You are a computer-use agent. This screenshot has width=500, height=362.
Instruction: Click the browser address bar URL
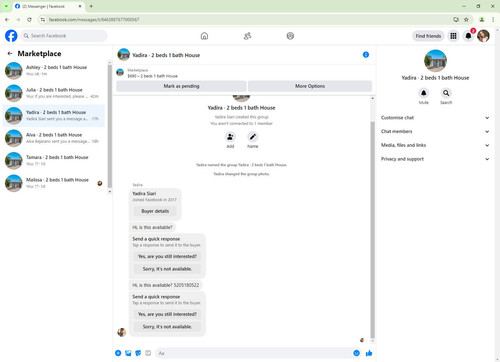click(x=94, y=20)
